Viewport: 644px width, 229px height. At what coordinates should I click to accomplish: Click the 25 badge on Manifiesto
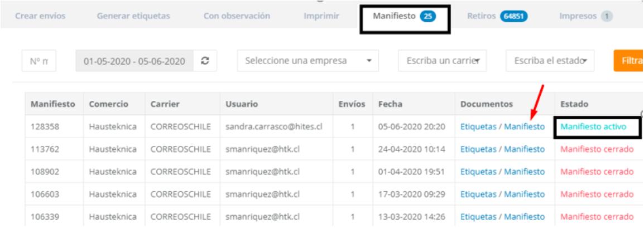428,16
